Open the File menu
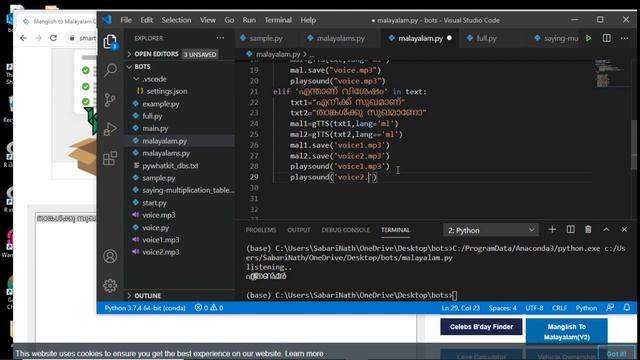640x360 pixels. (x=126, y=20)
